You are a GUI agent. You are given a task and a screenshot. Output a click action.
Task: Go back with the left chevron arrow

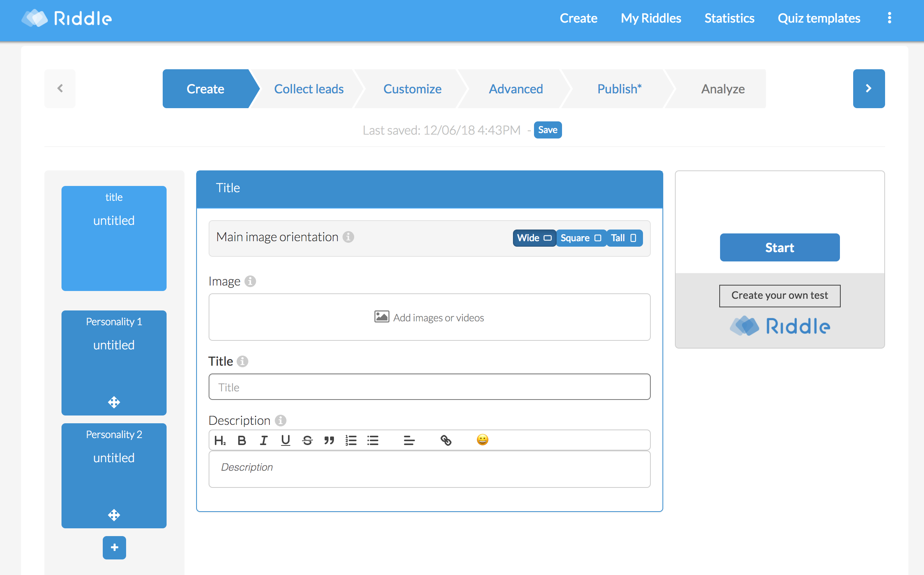click(x=60, y=88)
